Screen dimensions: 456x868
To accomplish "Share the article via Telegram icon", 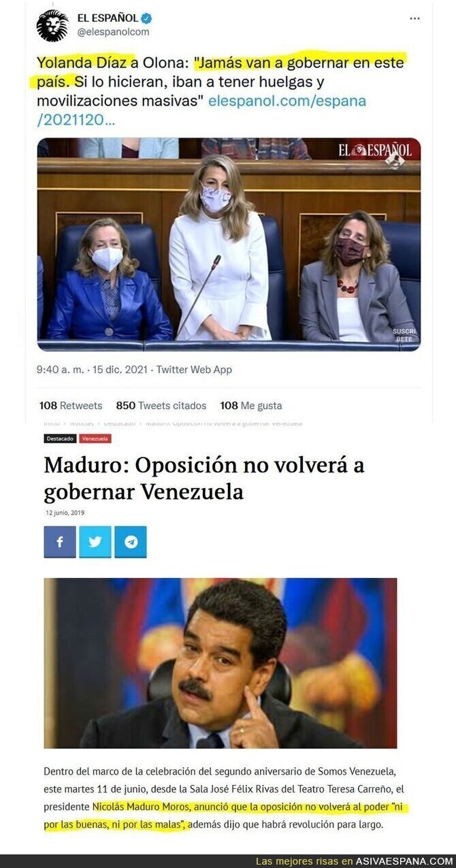I will (131, 542).
